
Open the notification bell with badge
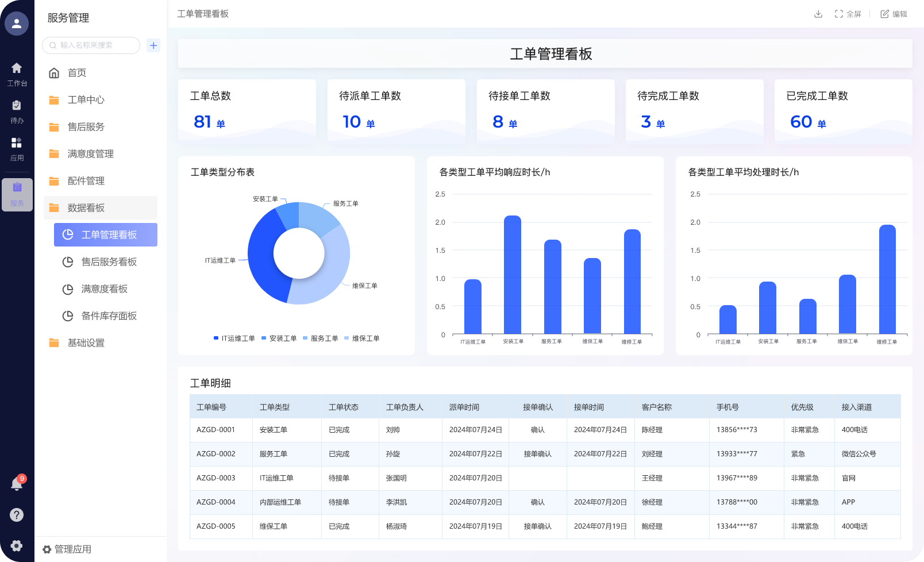[x=17, y=483]
